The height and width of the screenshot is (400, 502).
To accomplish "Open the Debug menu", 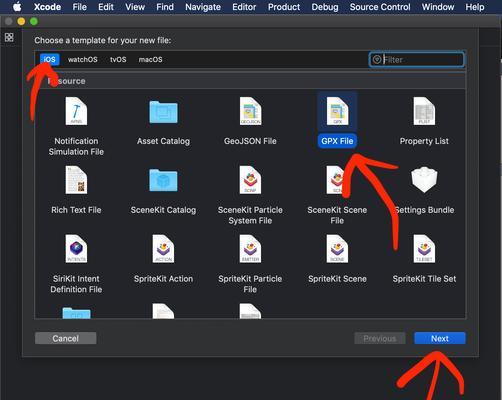I will (x=325, y=7).
